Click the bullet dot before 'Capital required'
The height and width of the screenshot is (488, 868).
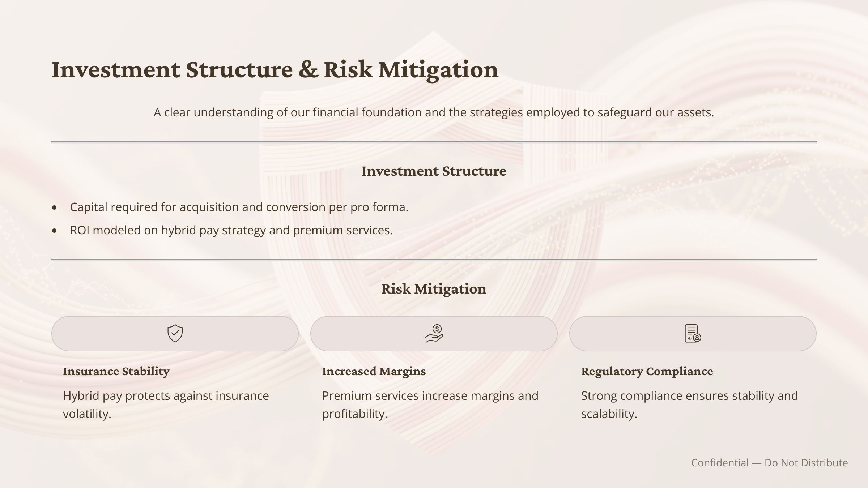pos(55,207)
